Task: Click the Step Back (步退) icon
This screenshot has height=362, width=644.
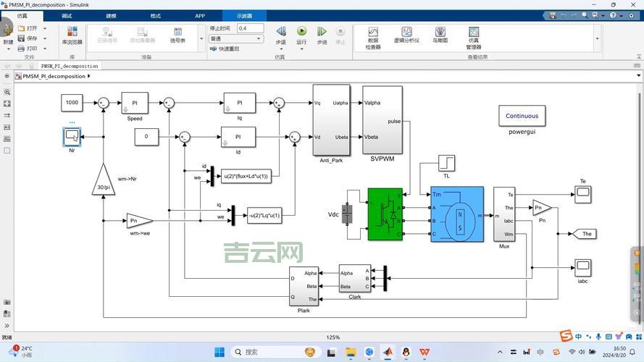Action: click(x=281, y=32)
